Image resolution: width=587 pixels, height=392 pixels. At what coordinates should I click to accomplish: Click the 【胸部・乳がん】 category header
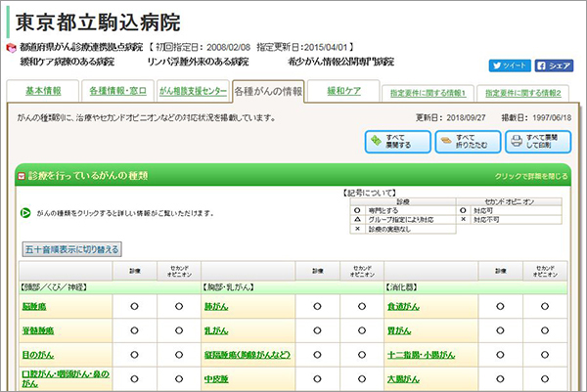pyautogui.click(x=228, y=287)
